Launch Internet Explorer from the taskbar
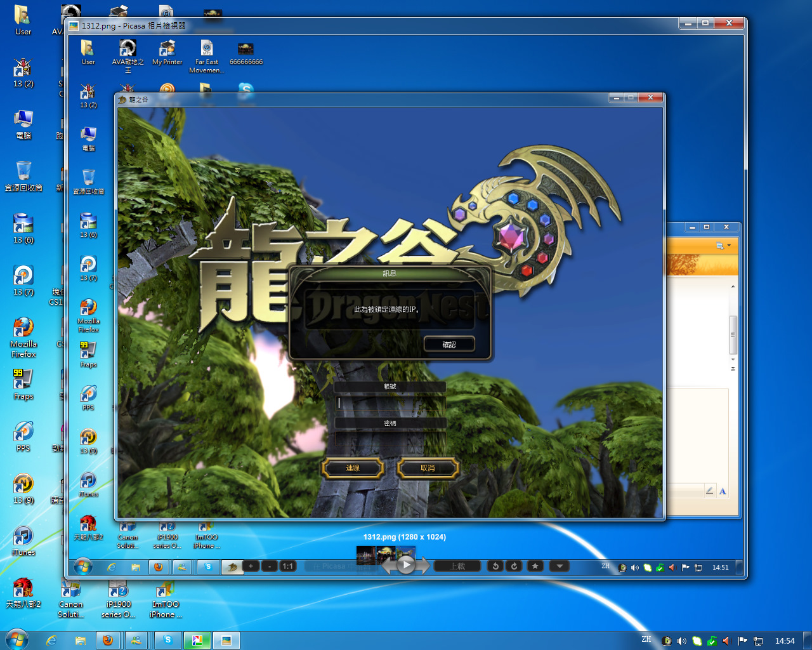This screenshot has height=650, width=812. 51,640
